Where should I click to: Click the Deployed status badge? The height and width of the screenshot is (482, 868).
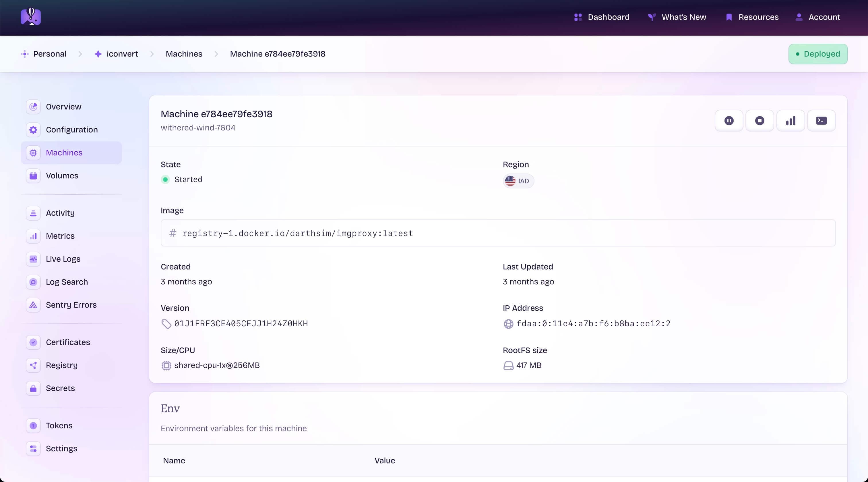coord(818,54)
